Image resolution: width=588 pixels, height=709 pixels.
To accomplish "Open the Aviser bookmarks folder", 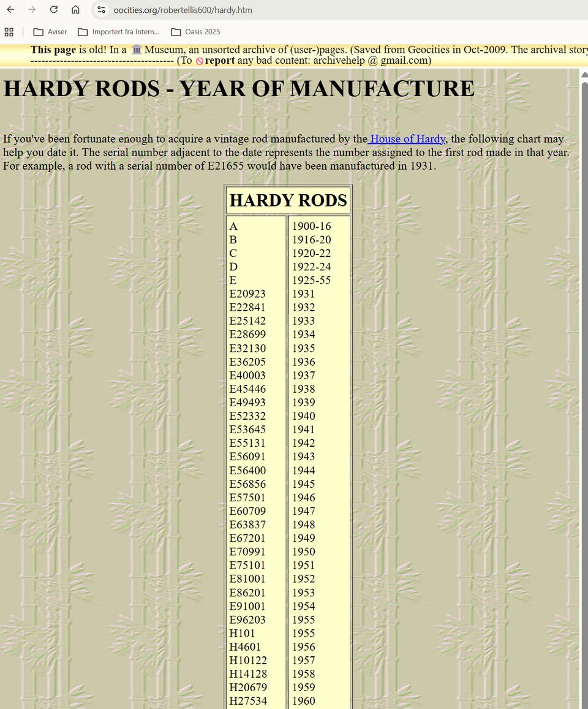I will (x=50, y=32).
